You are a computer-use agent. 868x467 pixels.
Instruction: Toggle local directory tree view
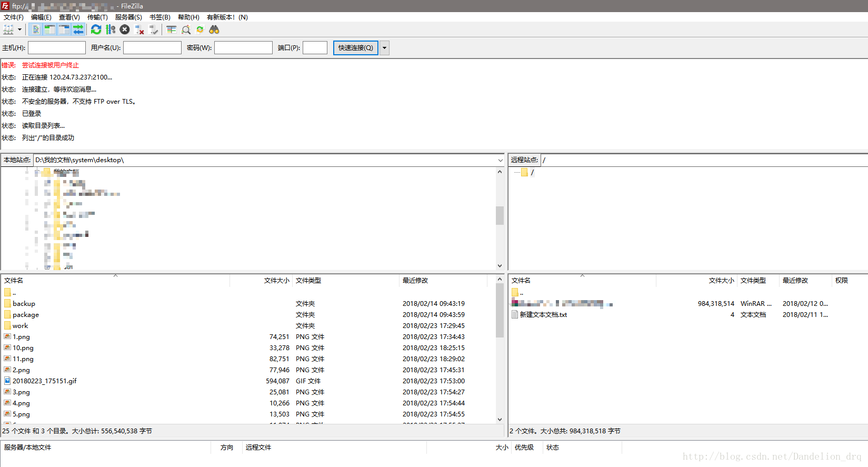click(49, 29)
